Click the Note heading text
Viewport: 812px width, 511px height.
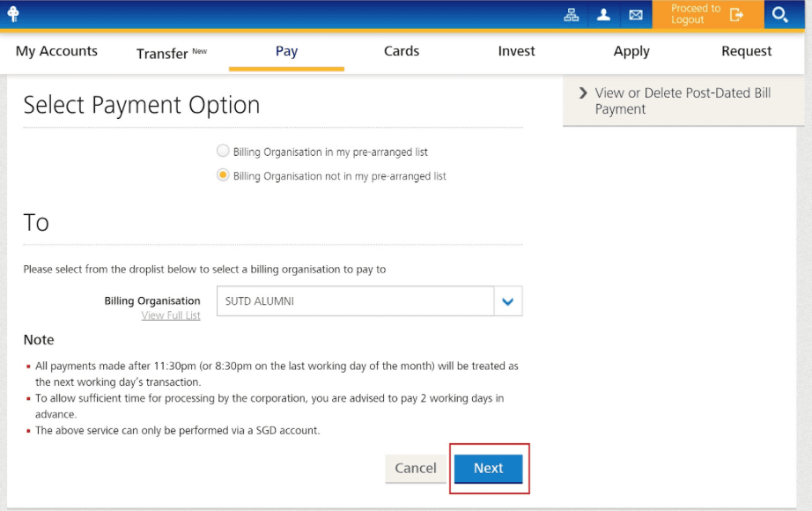(39, 340)
